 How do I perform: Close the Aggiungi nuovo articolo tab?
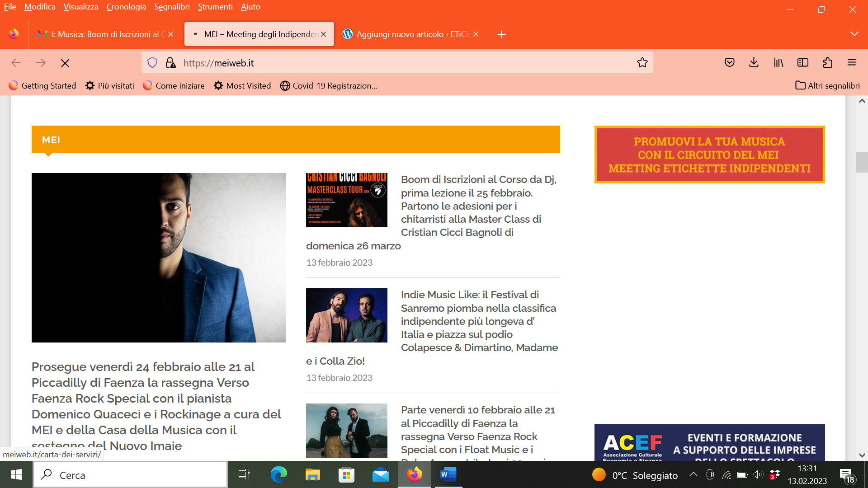tap(476, 34)
